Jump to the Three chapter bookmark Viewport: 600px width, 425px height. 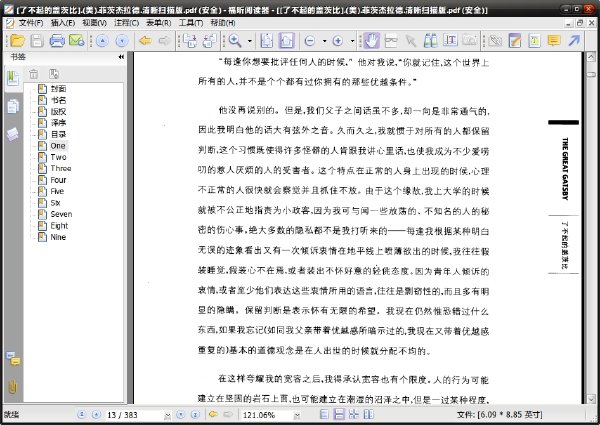[x=61, y=168]
